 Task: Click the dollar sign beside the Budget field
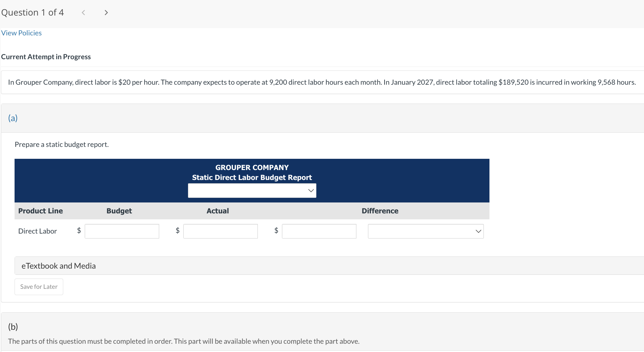coord(79,231)
